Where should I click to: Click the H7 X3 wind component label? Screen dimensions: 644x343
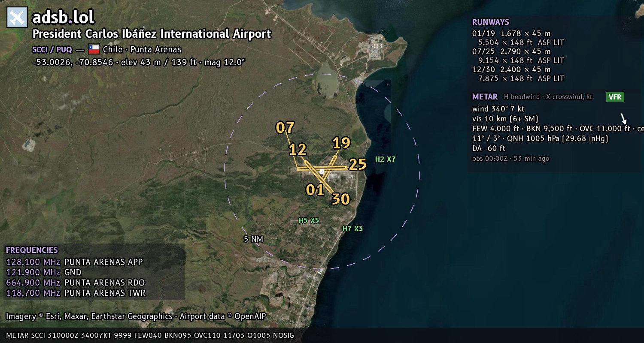pos(352,229)
